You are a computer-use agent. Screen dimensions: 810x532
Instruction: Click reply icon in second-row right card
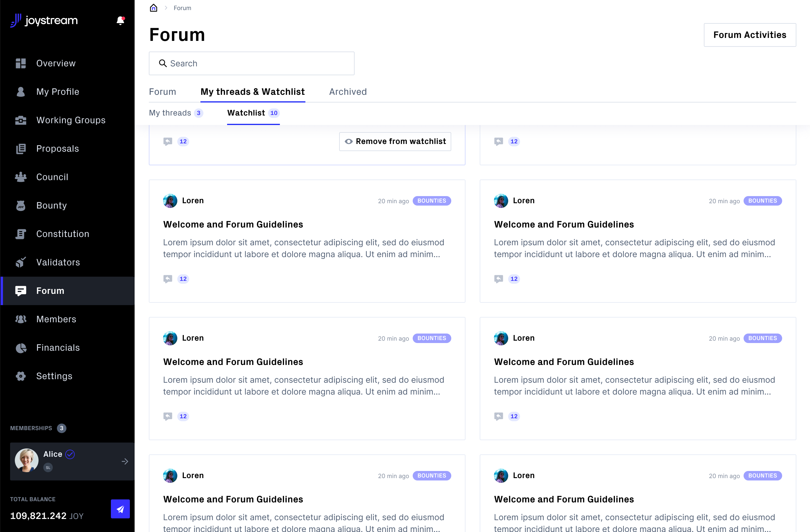click(x=499, y=279)
